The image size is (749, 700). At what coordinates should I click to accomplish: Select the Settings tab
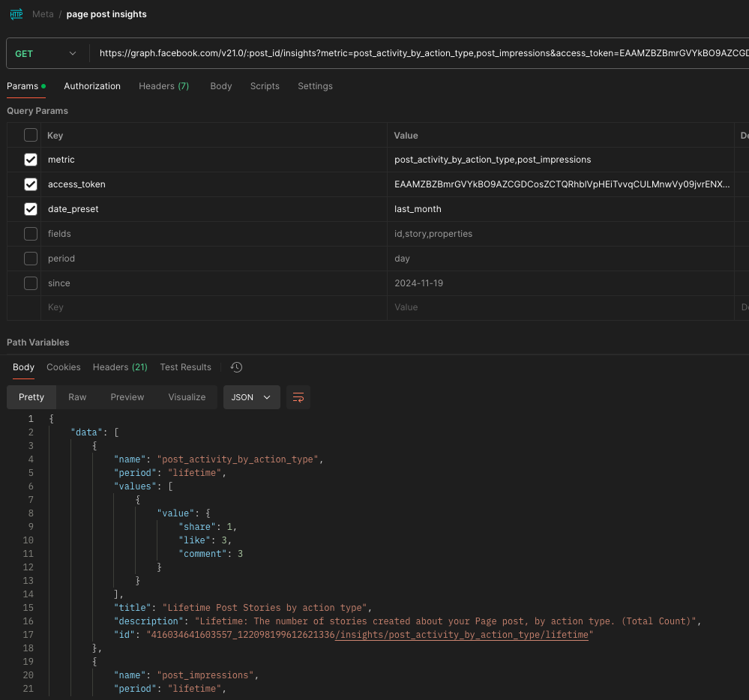[x=315, y=86]
